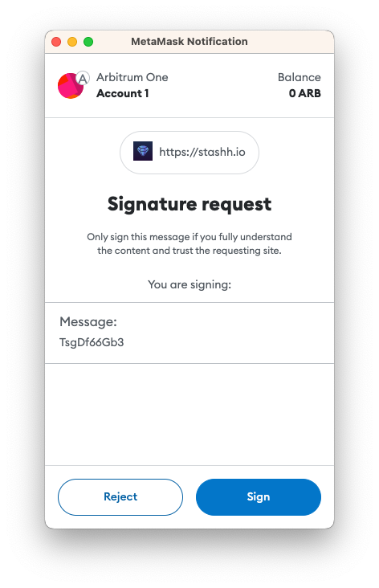The image size is (379, 588).
Task: Select the message text TsgDf66Gb3
Action: (x=92, y=342)
